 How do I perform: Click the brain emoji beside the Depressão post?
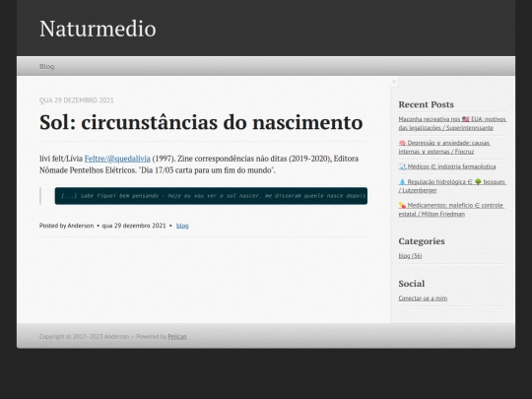(x=402, y=143)
